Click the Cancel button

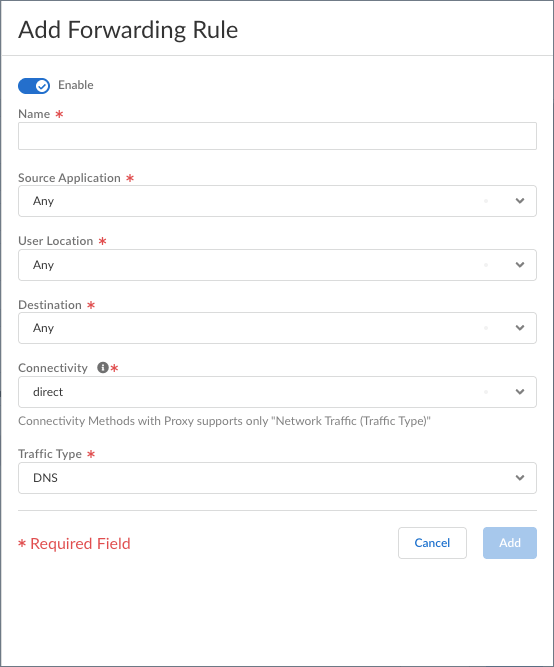tap(432, 543)
